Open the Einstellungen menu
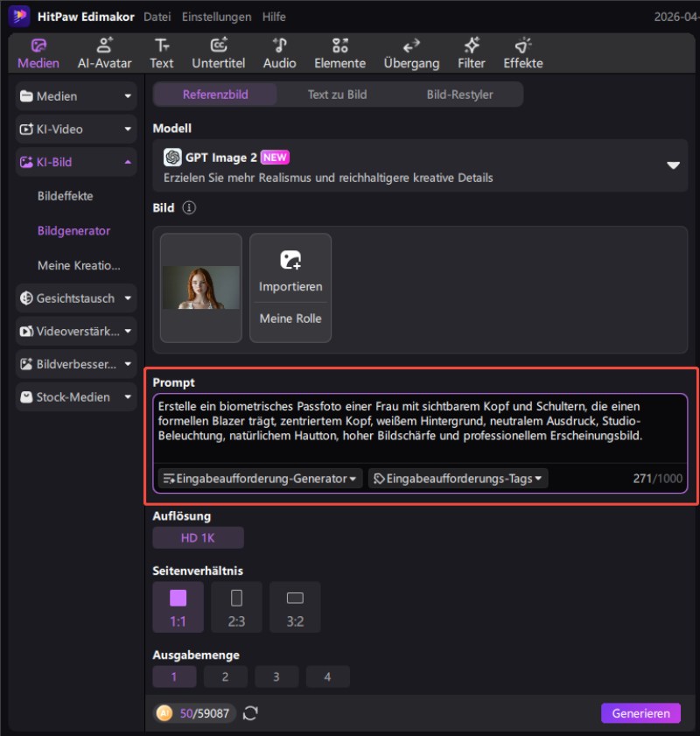This screenshot has height=736, width=700. (216, 17)
